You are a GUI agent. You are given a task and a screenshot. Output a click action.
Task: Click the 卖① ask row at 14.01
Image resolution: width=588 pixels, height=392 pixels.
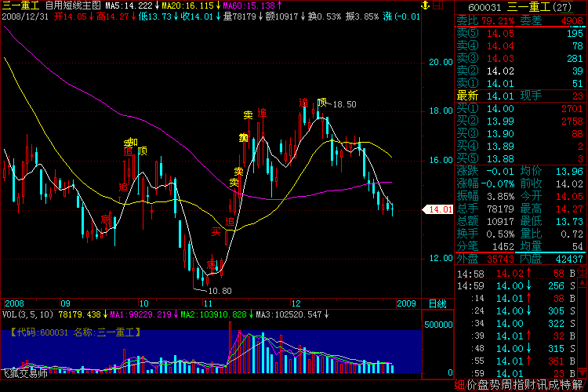coord(520,84)
